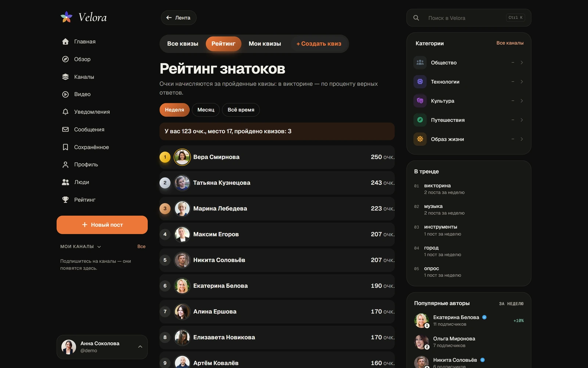
Task: Click the Новый пост button
Action: (x=102, y=225)
